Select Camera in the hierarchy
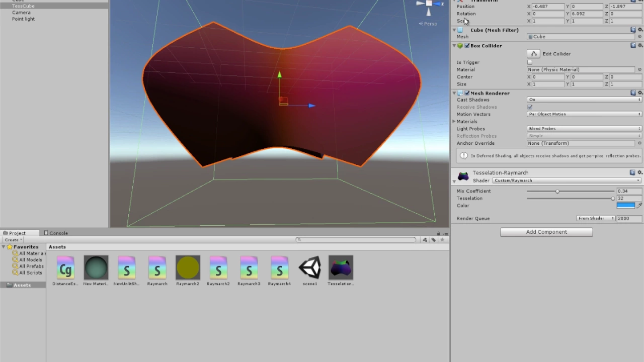The height and width of the screenshot is (362, 644). [x=21, y=13]
